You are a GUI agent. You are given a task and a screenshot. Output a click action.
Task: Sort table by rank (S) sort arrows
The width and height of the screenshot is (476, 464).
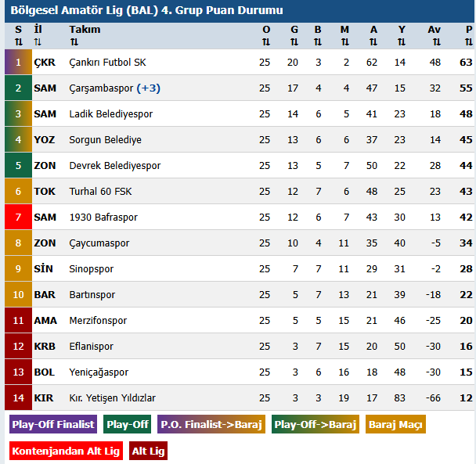[x=18, y=42]
